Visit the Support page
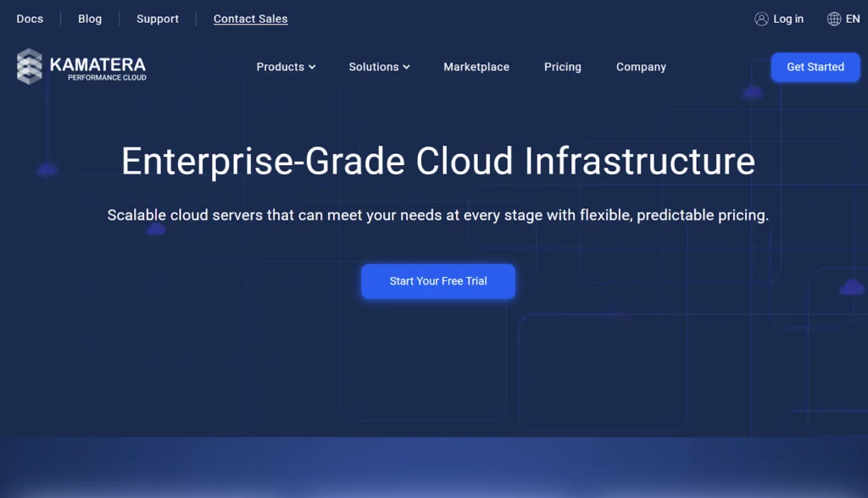 157,18
